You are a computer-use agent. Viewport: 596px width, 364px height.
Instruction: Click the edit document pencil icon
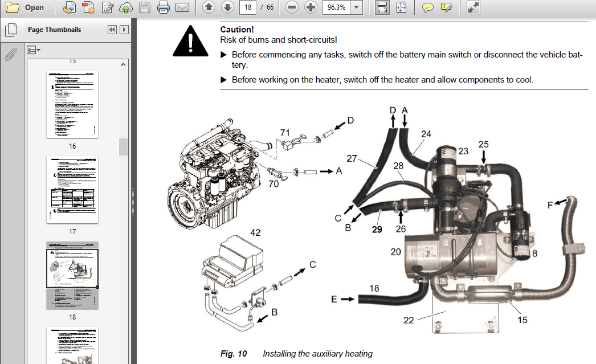(x=108, y=7)
